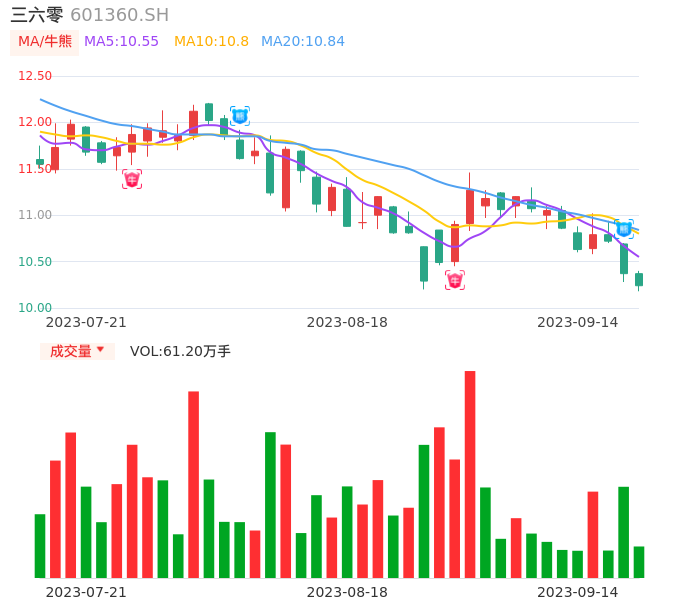Click the tallest red volume bar
686x606 pixels.
[470, 474]
